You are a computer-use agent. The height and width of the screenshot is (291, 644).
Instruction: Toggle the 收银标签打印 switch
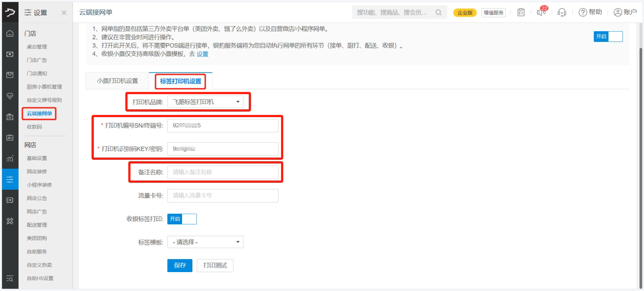(x=182, y=219)
